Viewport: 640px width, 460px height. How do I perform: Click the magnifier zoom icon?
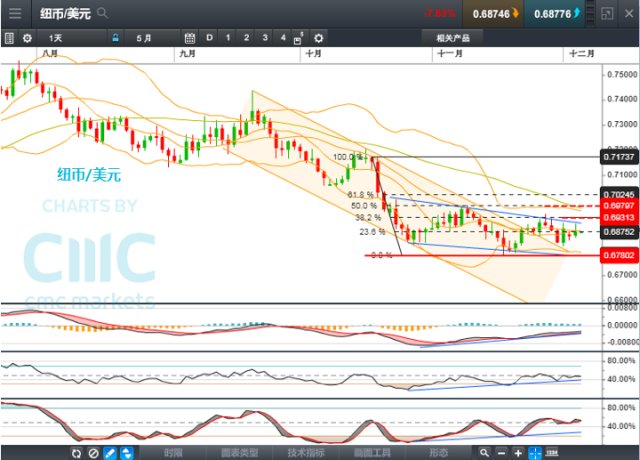coord(484,453)
